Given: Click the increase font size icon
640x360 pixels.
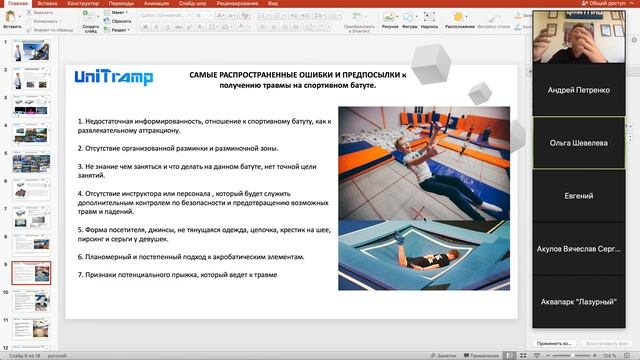Looking at the screenshot, I should (x=220, y=16).
